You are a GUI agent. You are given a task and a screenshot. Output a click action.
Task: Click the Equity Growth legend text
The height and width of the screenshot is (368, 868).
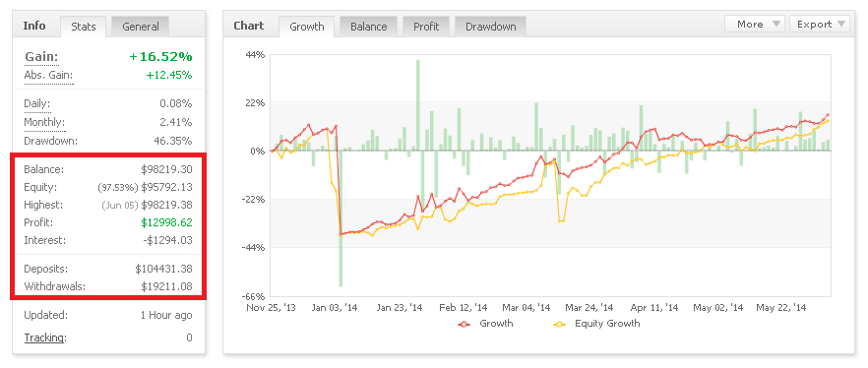(607, 324)
